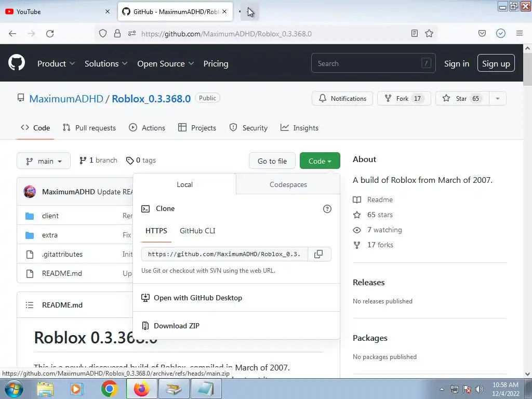Open the Action Center flag icon in tray

[467, 389]
